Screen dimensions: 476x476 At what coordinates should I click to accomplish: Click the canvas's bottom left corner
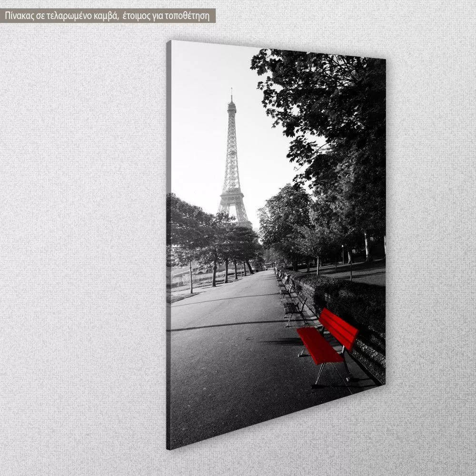(x=169, y=446)
